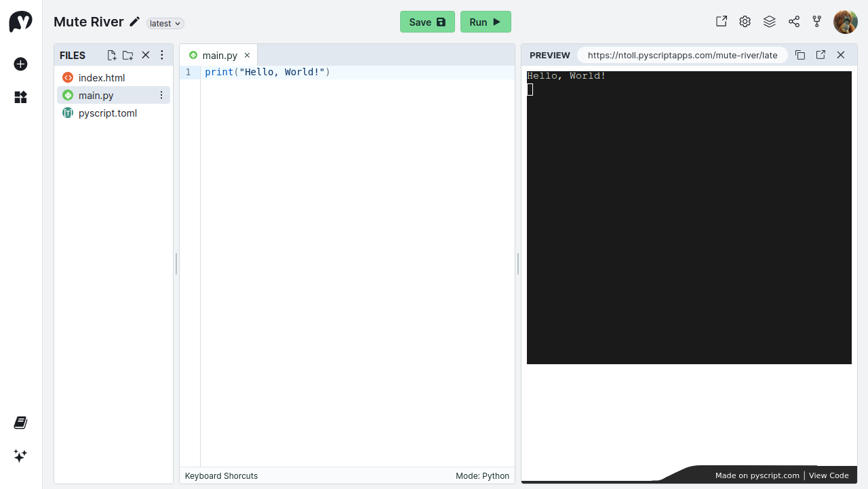868x489 pixels.
Task: Open the Files panel overflow menu
Action: pos(161,55)
